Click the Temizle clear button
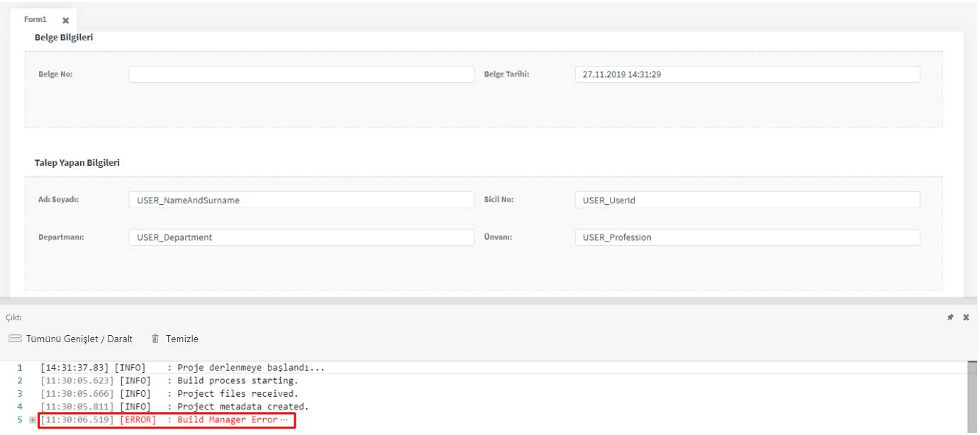 click(174, 339)
